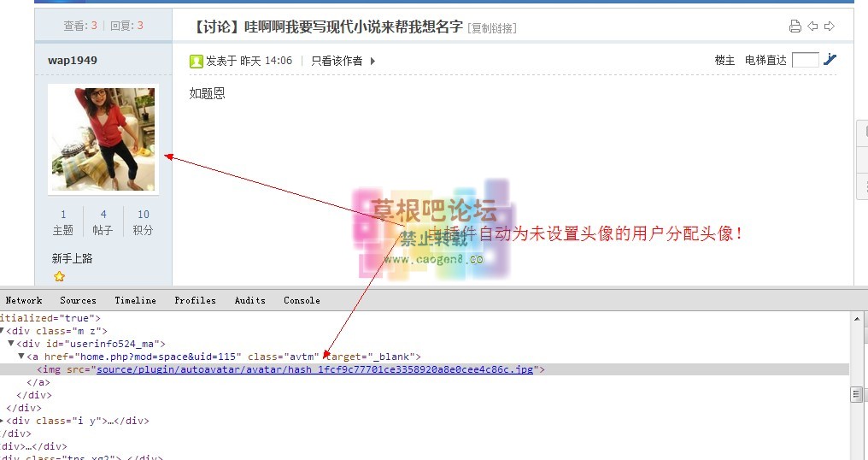The width and height of the screenshot is (868, 460).
Task: Click the elevator jump-to-floor icon
Action: tap(830, 60)
